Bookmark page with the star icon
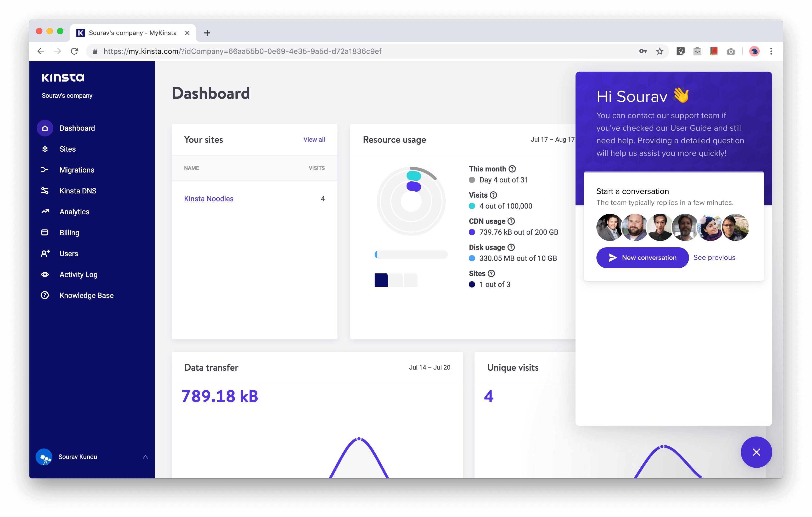 [659, 51]
